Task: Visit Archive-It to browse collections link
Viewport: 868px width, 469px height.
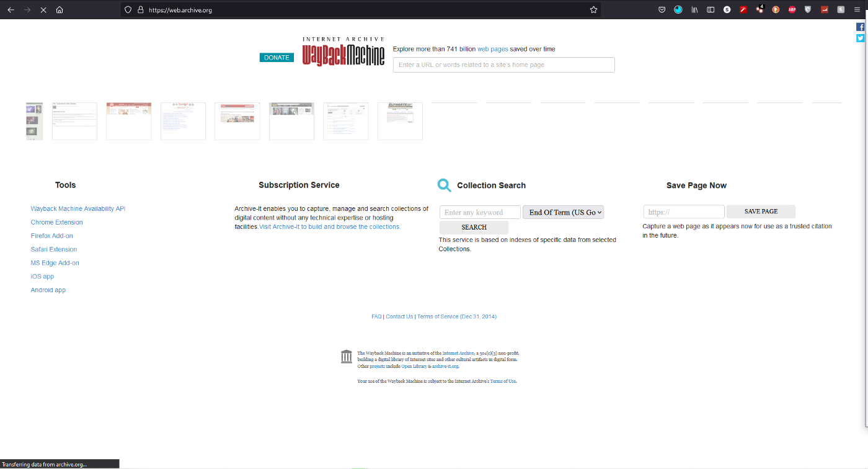Action: tap(330, 227)
